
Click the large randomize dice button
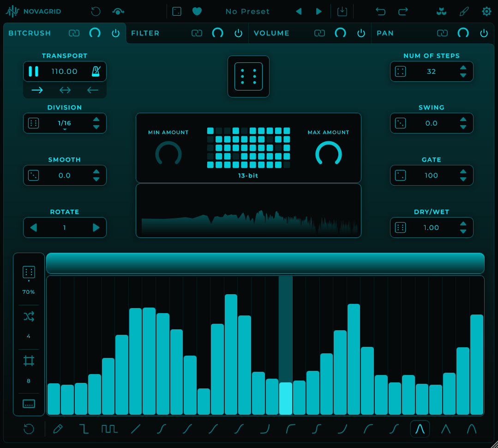click(x=248, y=76)
